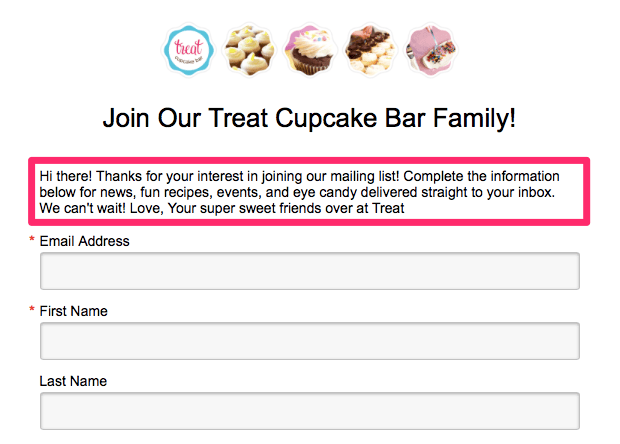Click the Email Address field label
Image resolution: width=620 pixels, height=444 pixels.
point(85,241)
